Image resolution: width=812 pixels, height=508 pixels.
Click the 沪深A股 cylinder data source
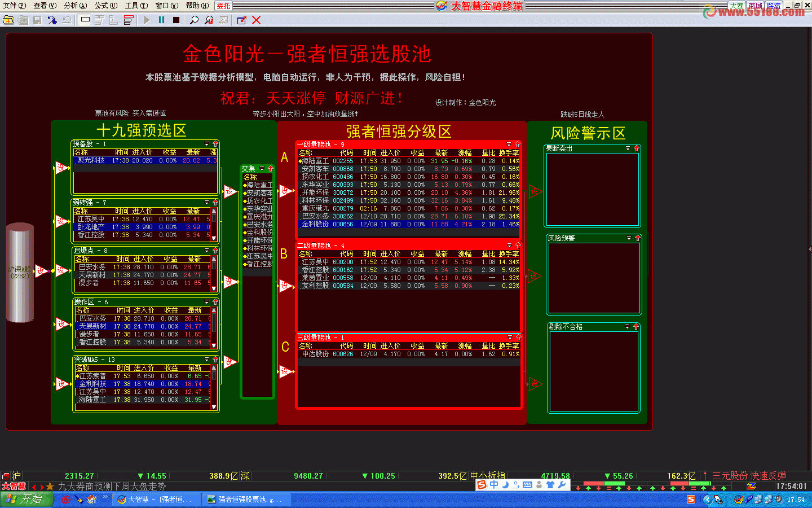[20, 273]
